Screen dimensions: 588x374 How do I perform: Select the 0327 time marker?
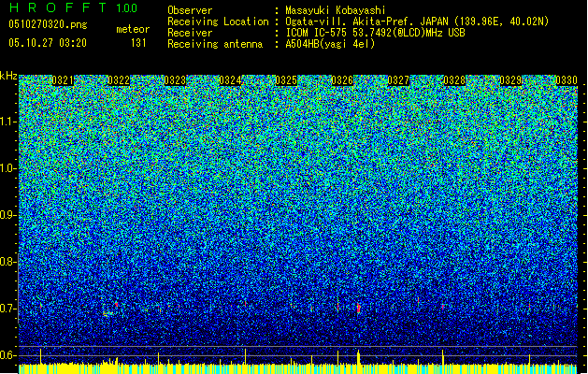click(398, 80)
